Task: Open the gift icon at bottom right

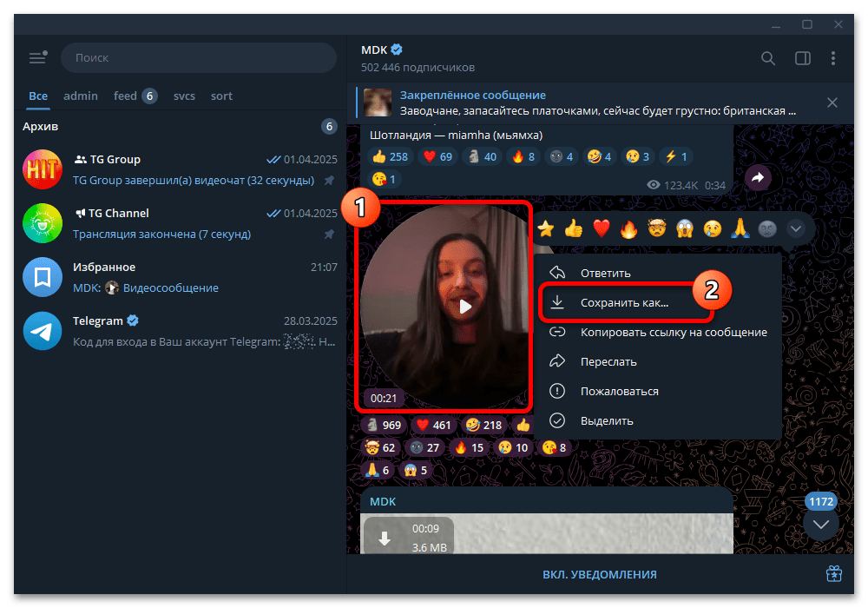Action: point(833,573)
